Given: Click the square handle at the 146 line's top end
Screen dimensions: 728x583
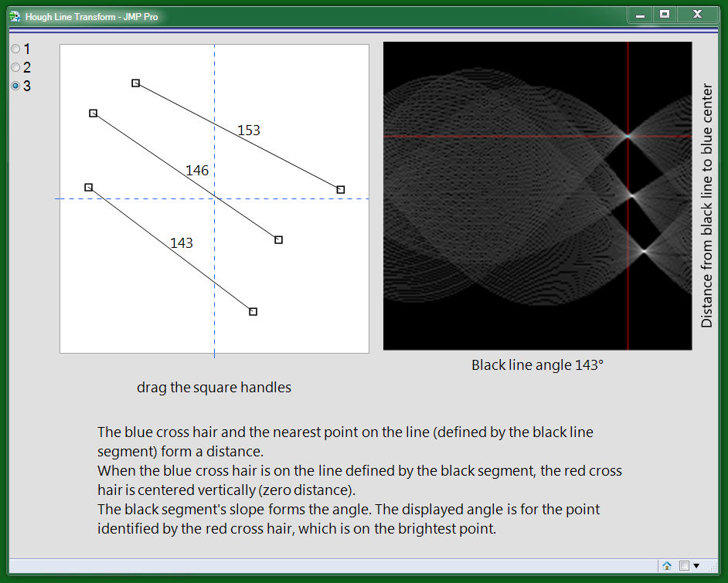Looking at the screenshot, I should click(x=94, y=113).
